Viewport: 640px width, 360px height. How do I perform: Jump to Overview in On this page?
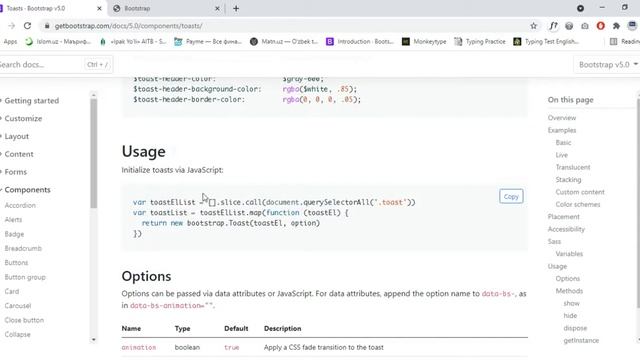pos(562,118)
